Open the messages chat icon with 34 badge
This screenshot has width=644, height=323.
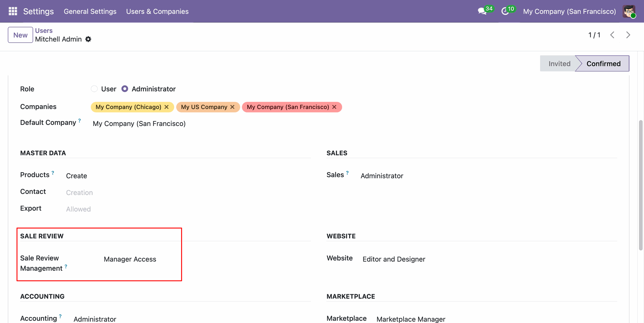point(482,11)
